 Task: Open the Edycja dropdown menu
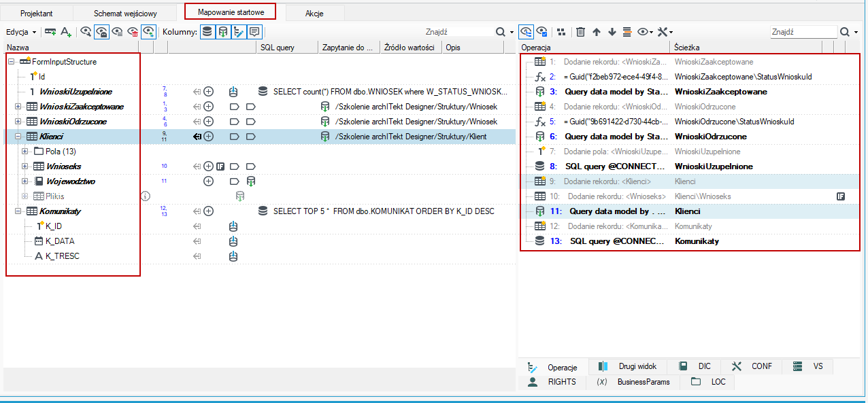pos(21,32)
